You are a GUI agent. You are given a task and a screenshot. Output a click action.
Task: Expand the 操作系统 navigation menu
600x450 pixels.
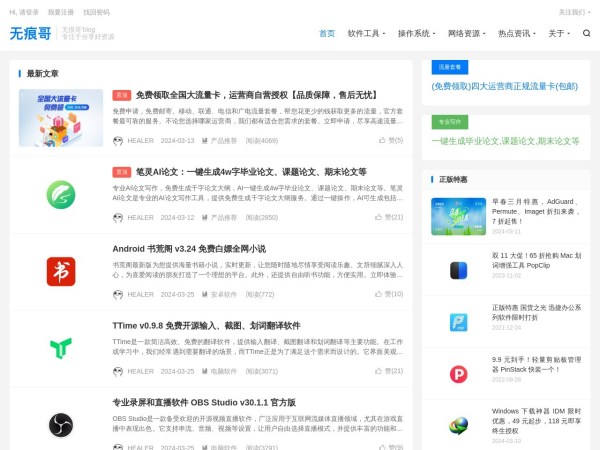[x=416, y=33]
